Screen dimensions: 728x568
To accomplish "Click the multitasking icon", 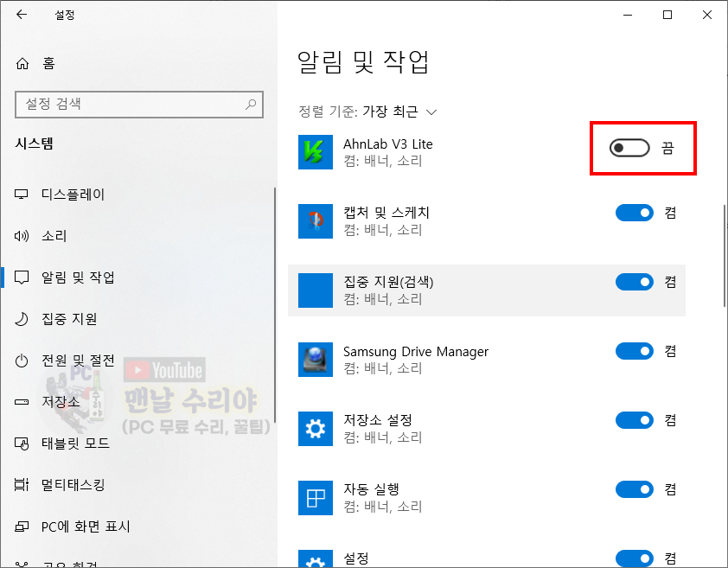I will 22,485.
